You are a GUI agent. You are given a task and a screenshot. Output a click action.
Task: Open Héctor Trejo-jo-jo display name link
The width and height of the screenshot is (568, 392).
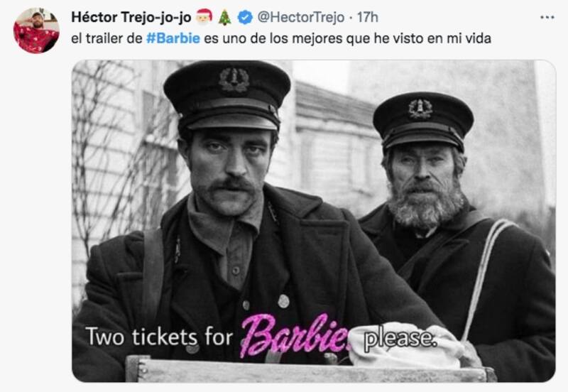[131, 17]
